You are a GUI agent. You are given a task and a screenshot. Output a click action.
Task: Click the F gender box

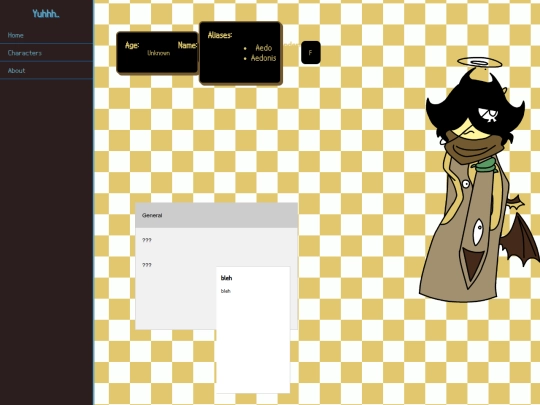[x=311, y=52]
